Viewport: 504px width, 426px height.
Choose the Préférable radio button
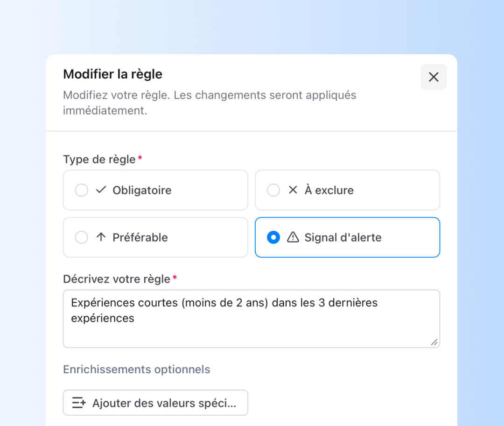tap(82, 237)
